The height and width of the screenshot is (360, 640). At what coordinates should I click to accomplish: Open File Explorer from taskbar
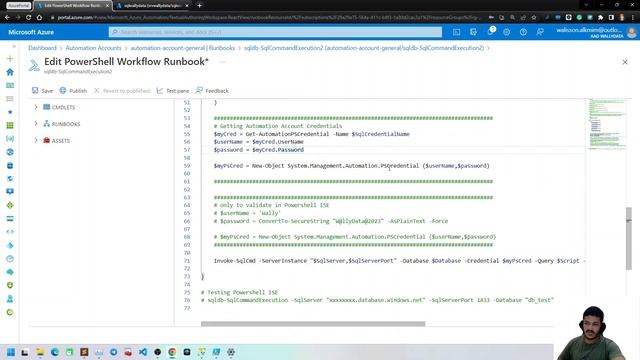(x=40, y=352)
